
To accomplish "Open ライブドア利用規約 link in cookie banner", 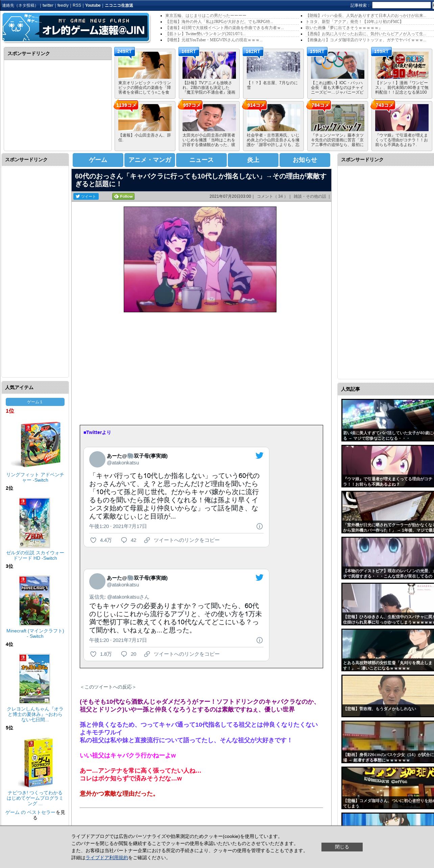I will (x=107, y=858).
